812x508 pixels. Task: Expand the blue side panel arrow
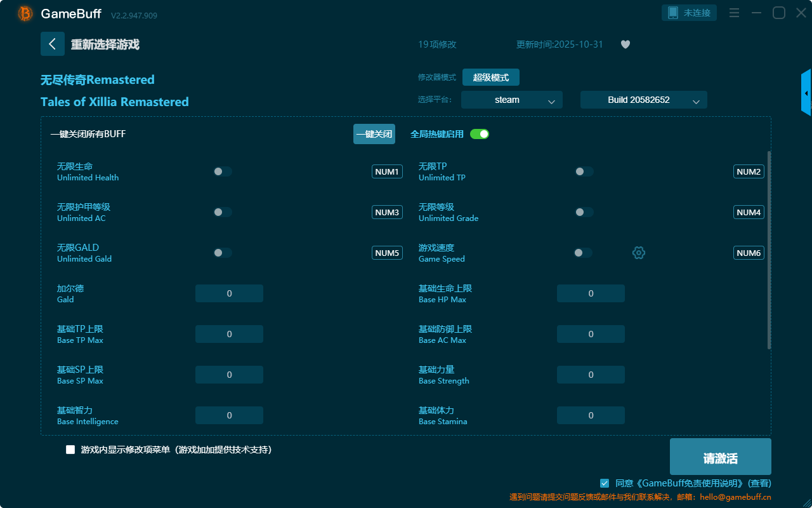click(x=806, y=93)
